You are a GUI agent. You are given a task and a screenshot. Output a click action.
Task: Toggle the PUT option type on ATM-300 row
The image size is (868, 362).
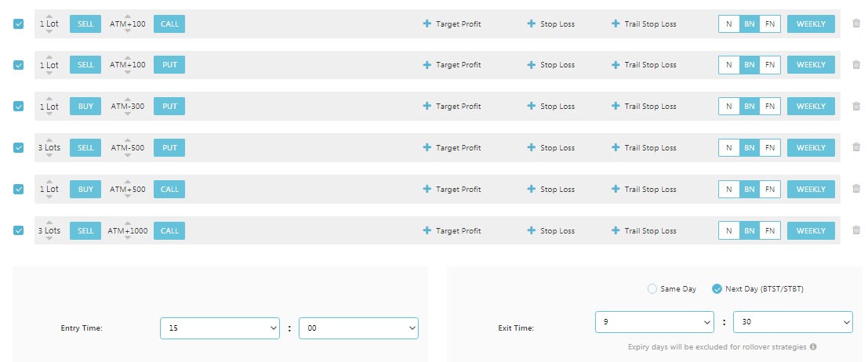point(169,107)
